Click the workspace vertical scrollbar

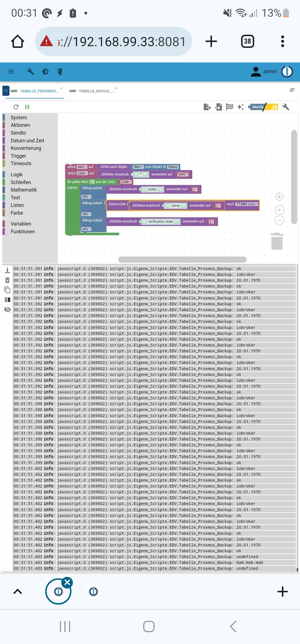coord(294,177)
